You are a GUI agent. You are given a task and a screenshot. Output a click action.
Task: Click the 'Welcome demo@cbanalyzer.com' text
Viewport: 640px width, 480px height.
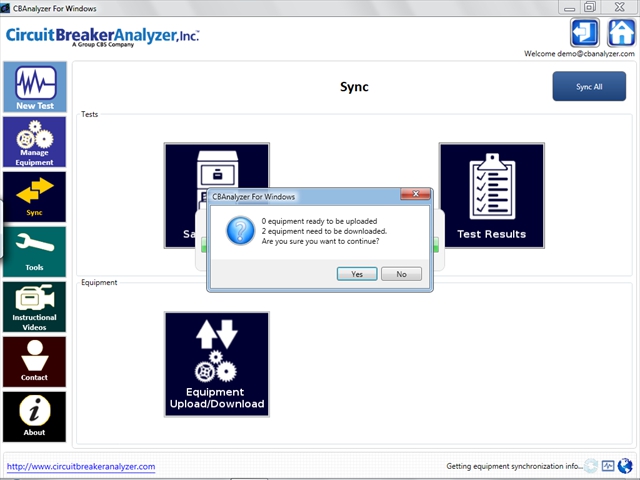coord(579,53)
